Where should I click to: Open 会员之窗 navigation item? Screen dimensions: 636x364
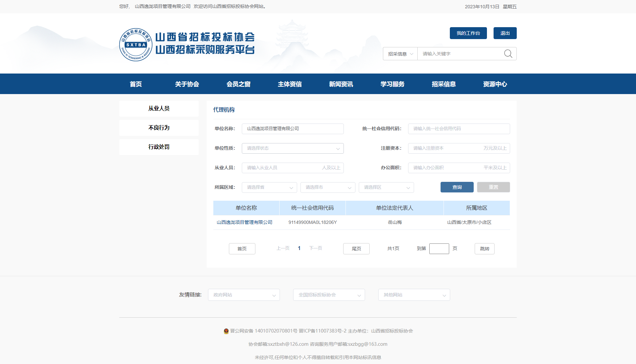coord(238,84)
